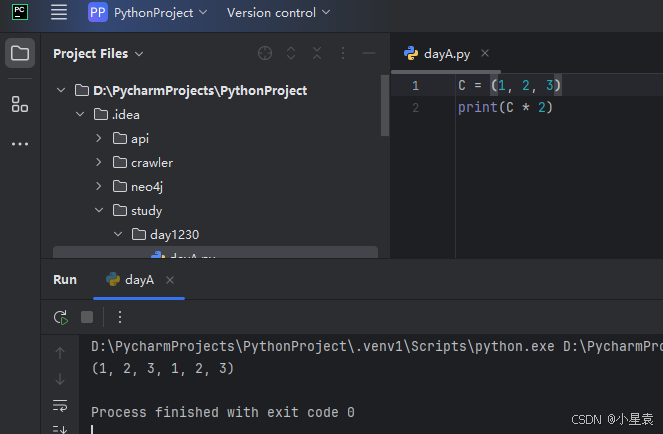The width and height of the screenshot is (663, 434).
Task: Open the hamburger main menu
Action: pos(59,12)
